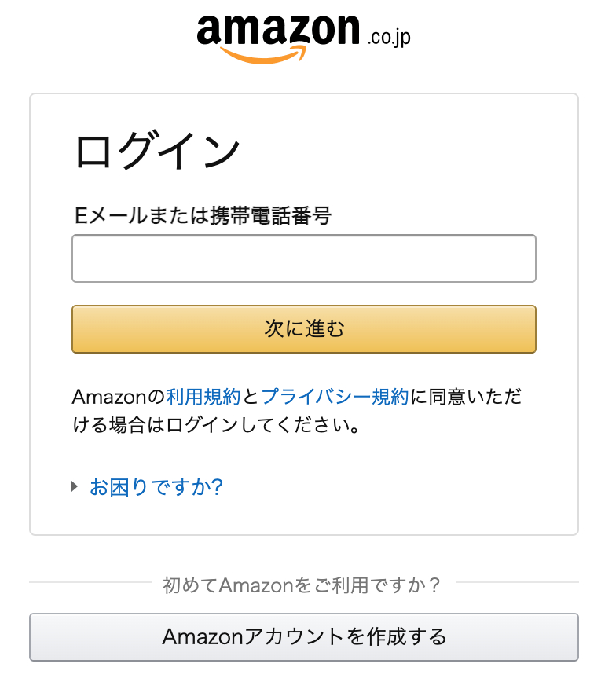Focus the email or mobile number field

pos(303,258)
